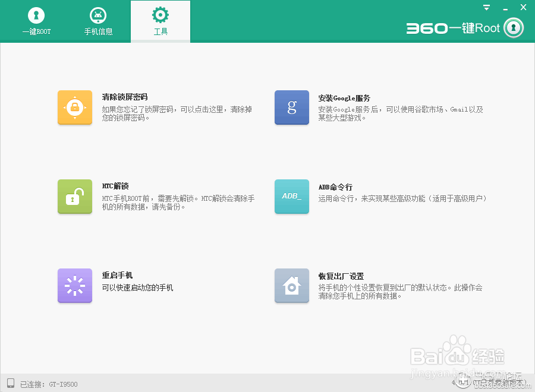535x392 pixels.
Task: Open the teal ADB command line icon
Action: click(292, 197)
